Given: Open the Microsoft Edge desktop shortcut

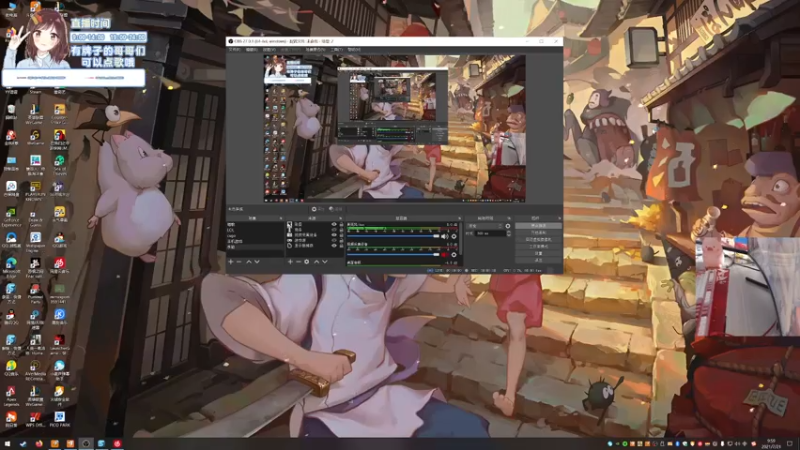Looking at the screenshot, I should pyautogui.click(x=11, y=267).
